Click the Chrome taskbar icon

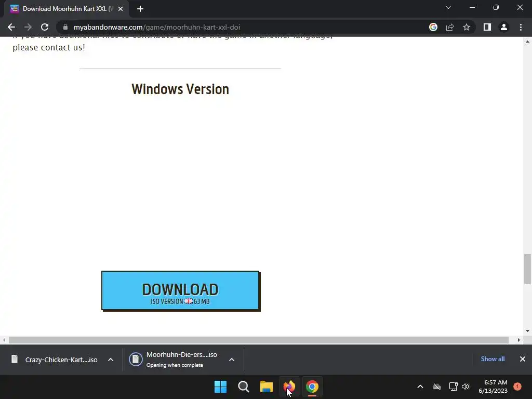click(312, 387)
